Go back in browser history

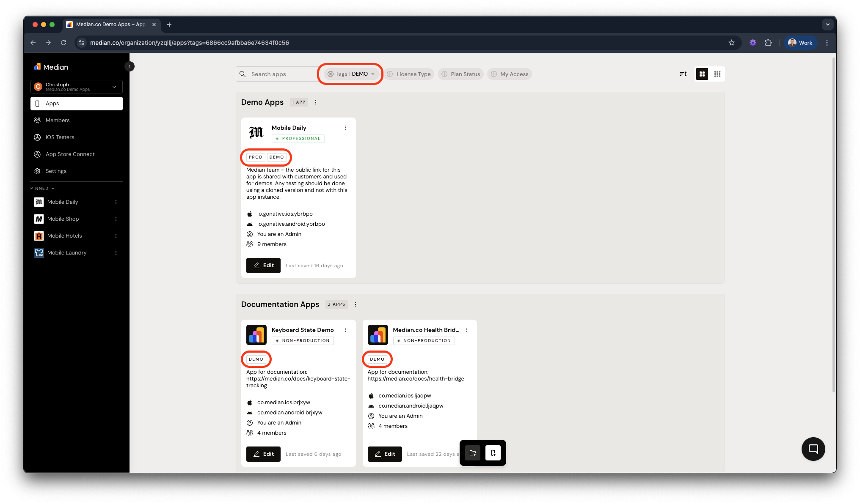pos(33,43)
